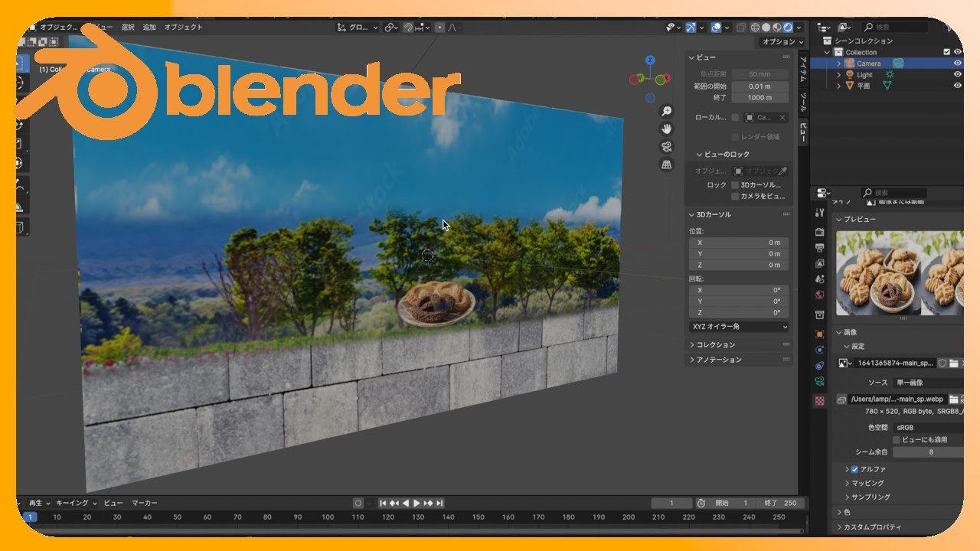Play animation in the timeline

pyautogui.click(x=416, y=503)
